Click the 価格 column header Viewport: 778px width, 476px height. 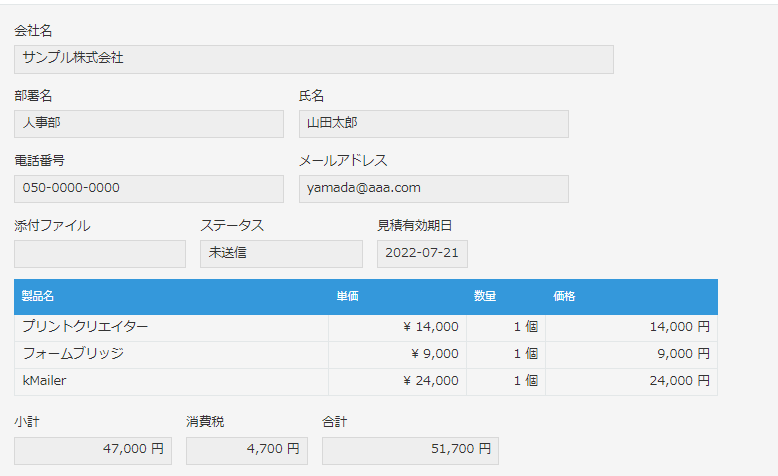pyautogui.click(x=564, y=296)
